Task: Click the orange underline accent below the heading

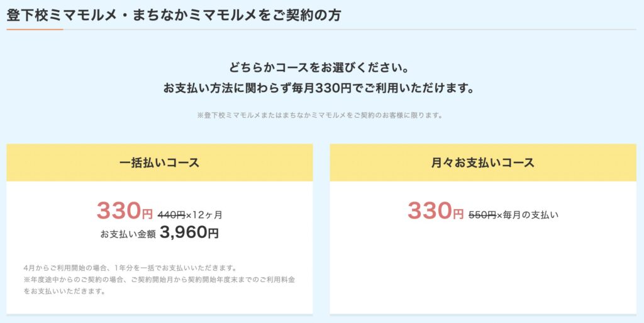Action: click(x=35, y=29)
